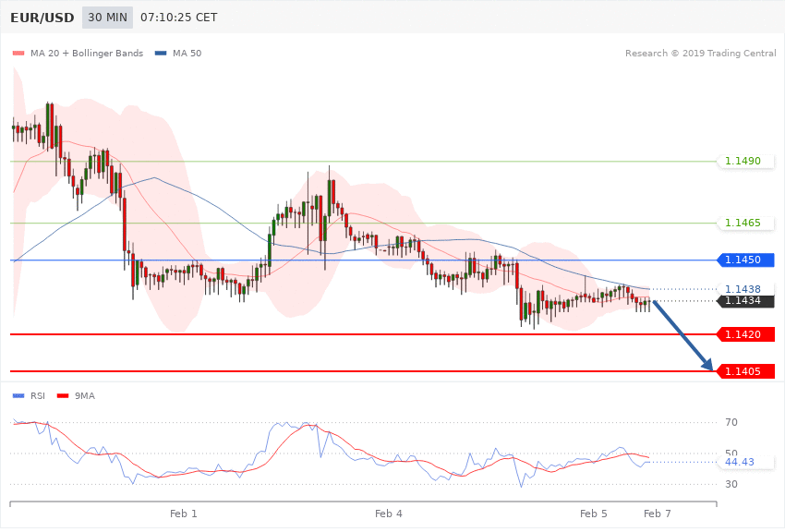Click the RSI legend swatch
This screenshot has width=785, height=532.
[x=18, y=396]
